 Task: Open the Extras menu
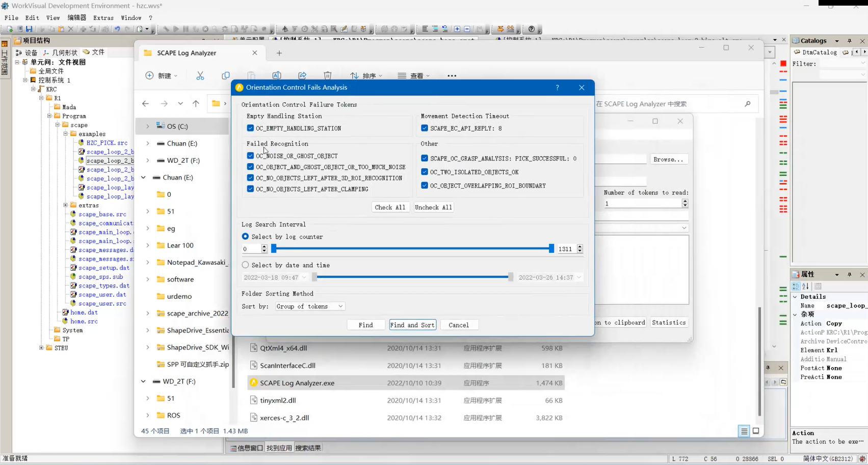click(103, 18)
